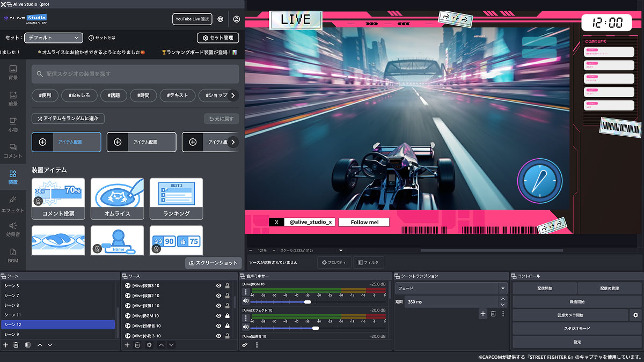Click the セットとは info icon
This screenshot has width=644, height=362.
[x=91, y=38]
